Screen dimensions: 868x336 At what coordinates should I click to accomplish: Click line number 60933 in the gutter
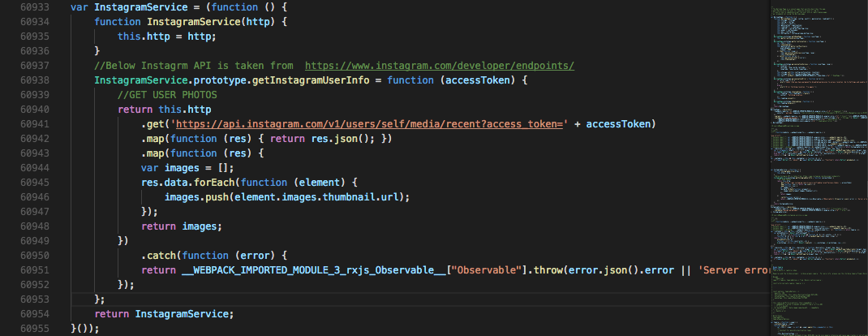(35, 7)
